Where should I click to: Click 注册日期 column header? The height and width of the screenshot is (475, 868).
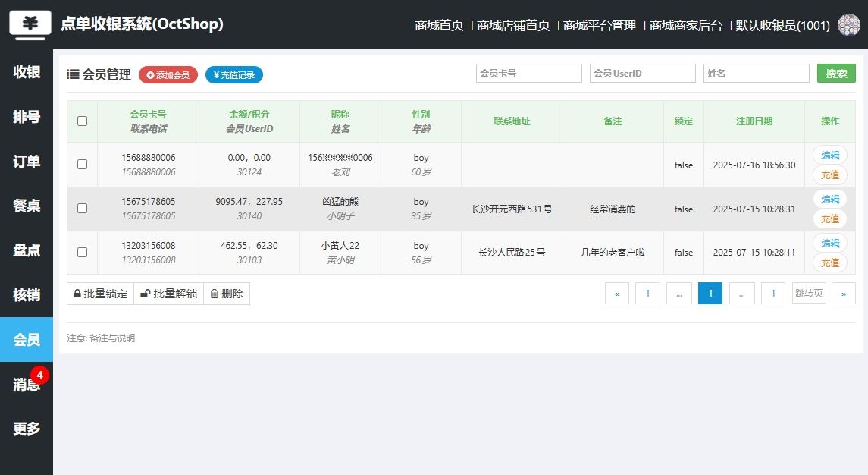click(754, 121)
